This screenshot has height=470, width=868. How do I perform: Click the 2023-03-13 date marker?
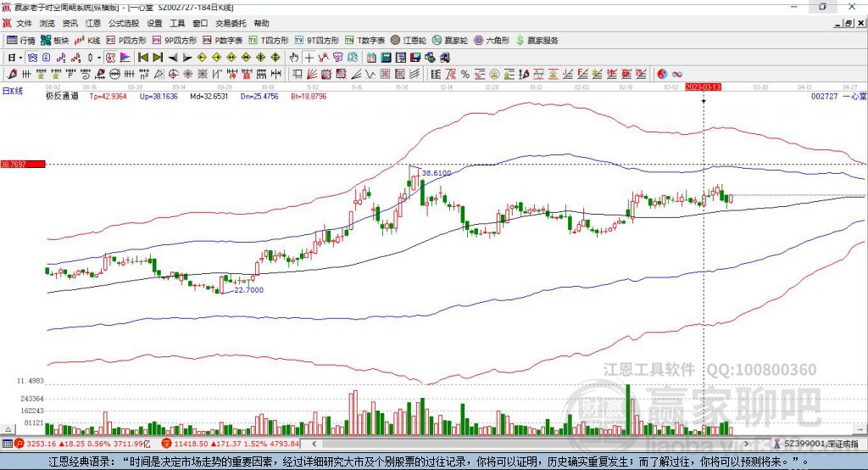[x=703, y=87]
